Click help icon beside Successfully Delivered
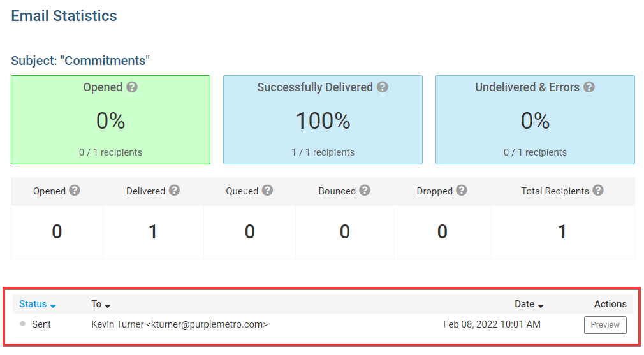This screenshot has width=644, height=355. (383, 87)
